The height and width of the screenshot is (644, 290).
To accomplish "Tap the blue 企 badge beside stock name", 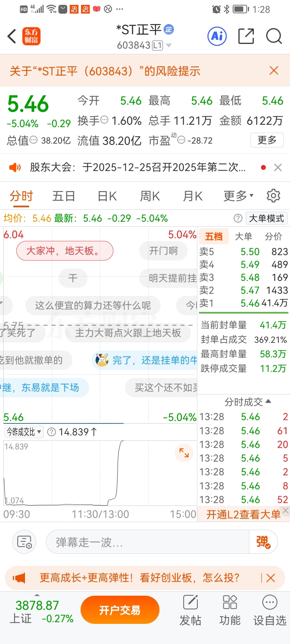I will [169, 29].
